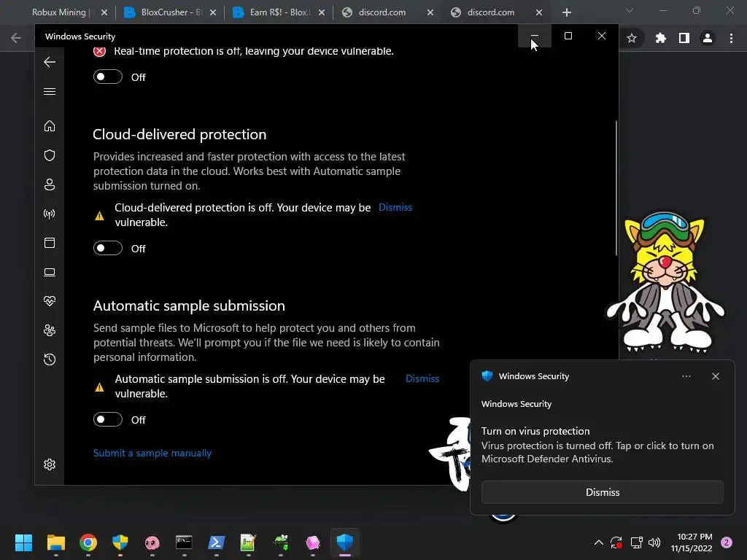Image resolution: width=747 pixels, height=560 pixels.
Task: Open the Home section in sidebar
Action: [x=50, y=125]
